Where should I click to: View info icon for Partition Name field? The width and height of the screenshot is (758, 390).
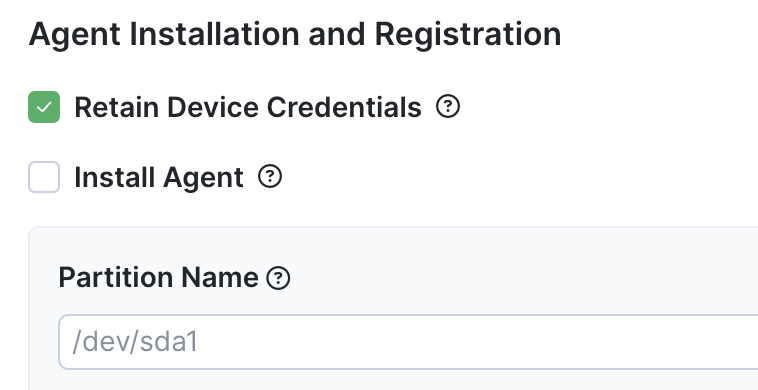278,278
